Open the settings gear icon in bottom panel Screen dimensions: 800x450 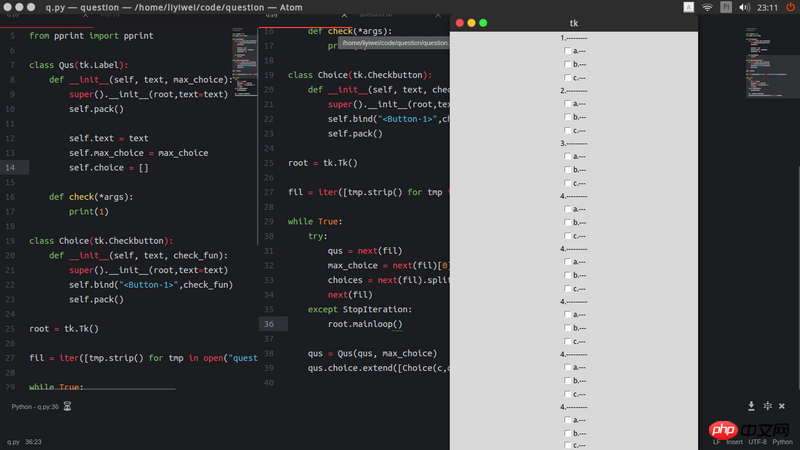768,406
